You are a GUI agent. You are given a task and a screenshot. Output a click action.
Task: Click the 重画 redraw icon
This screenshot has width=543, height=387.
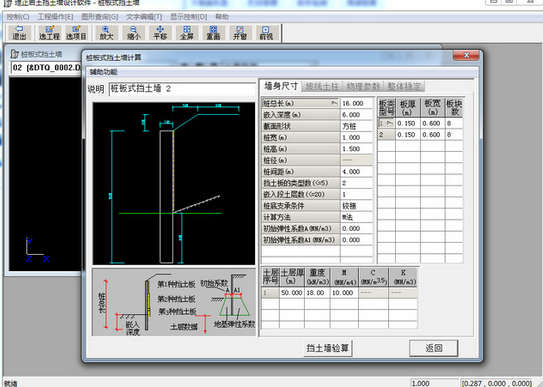(213, 33)
